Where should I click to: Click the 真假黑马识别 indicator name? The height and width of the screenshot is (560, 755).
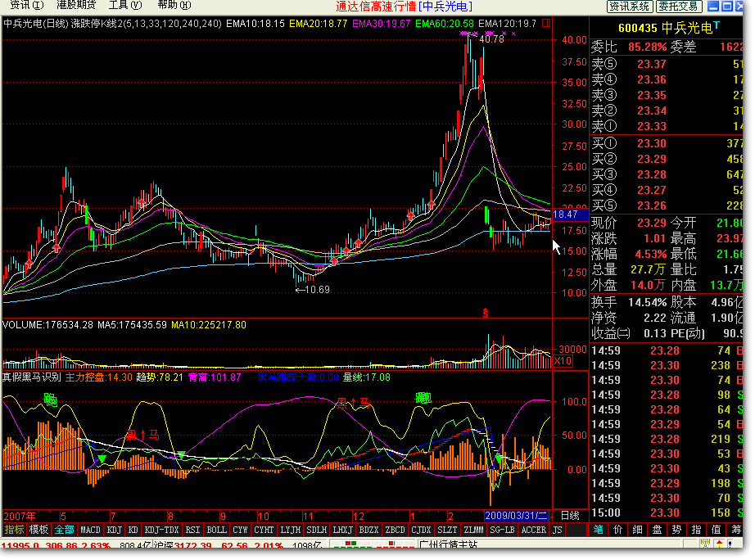pos(32,377)
